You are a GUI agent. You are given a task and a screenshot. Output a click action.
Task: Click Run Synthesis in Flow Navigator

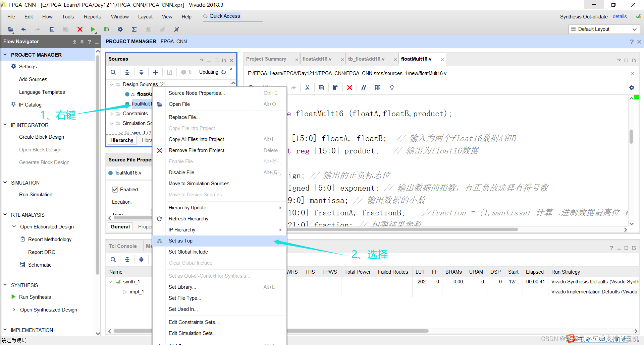(x=35, y=297)
